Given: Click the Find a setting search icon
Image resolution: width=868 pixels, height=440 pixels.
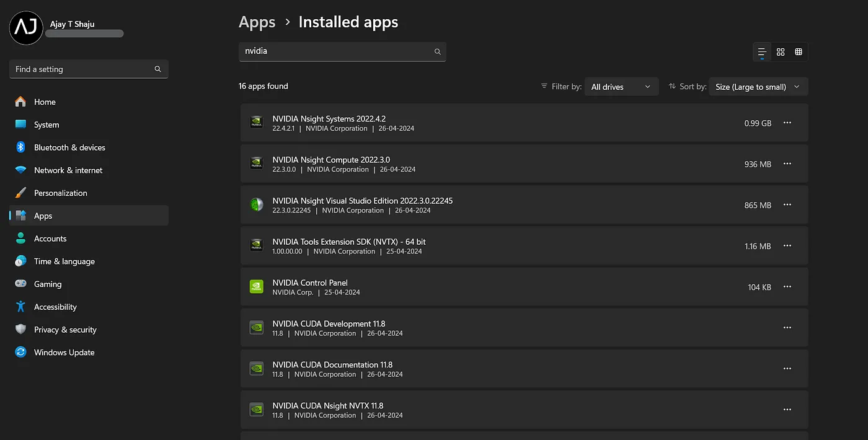Looking at the screenshot, I should [x=157, y=69].
